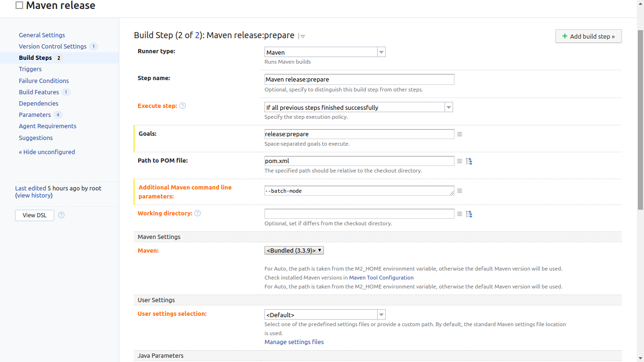Click parameter icon next to Working directory field
Image resolution: width=644 pixels, height=362 pixels.
pos(460,214)
